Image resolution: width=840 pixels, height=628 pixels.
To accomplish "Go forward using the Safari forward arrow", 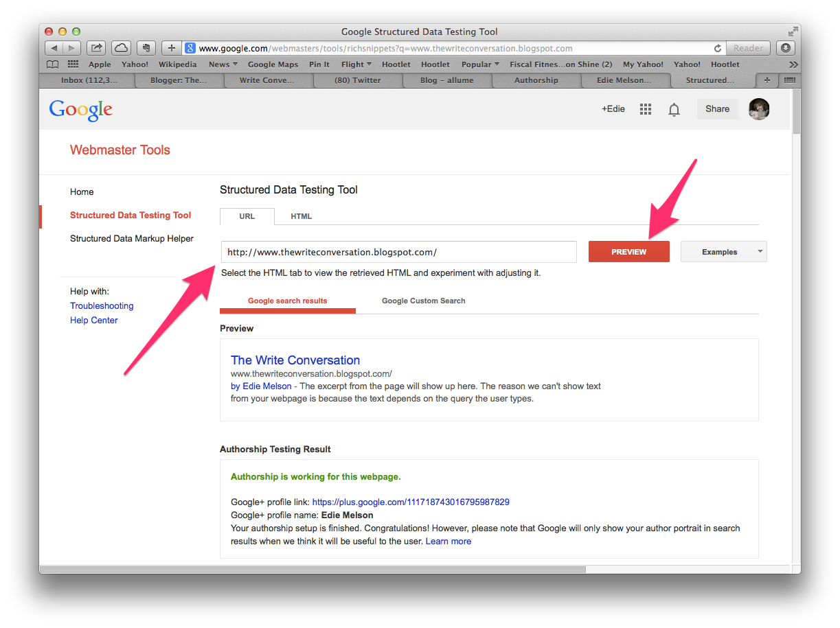I will pyautogui.click(x=72, y=48).
